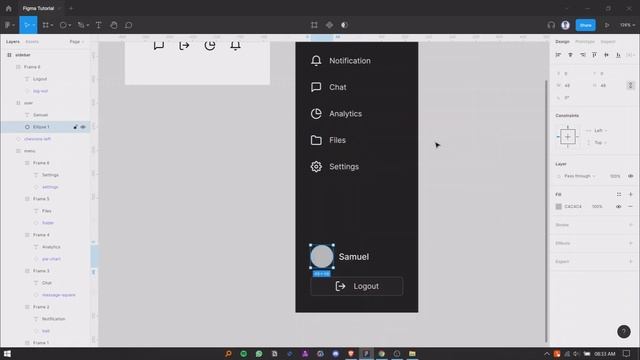The width and height of the screenshot is (640, 360).
Task: Open Windows Start menu
Action: [7, 353]
